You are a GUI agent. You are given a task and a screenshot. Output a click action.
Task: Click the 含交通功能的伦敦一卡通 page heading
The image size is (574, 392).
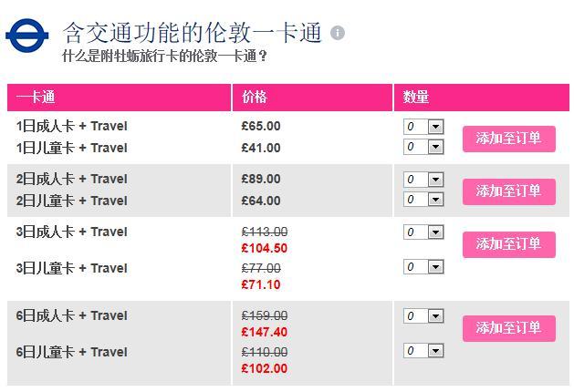point(192,33)
